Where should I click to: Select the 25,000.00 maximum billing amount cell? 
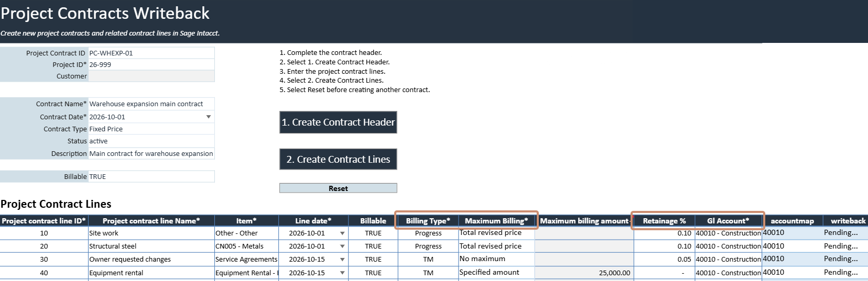click(x=584, y=273)
